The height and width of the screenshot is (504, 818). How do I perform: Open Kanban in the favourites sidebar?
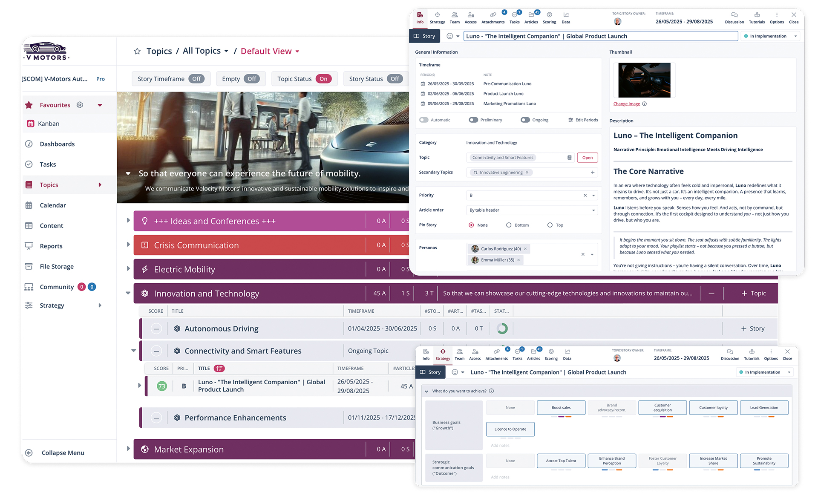[x=49, y=124]
